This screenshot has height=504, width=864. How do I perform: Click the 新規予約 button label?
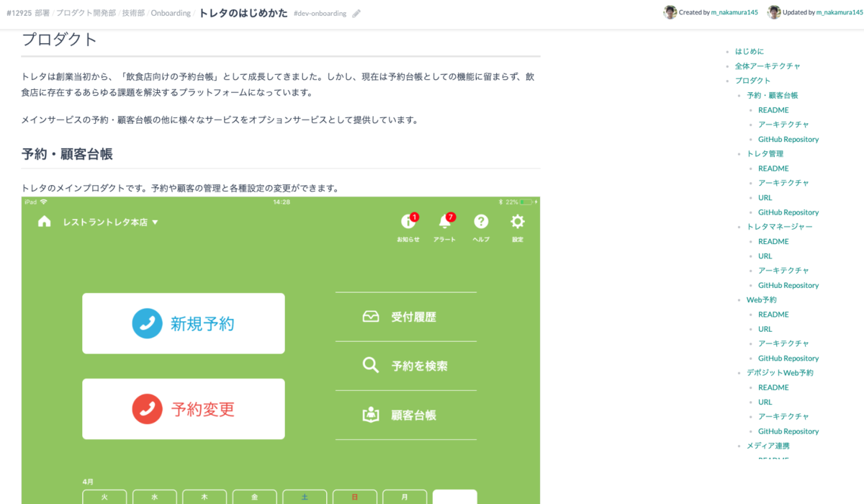pyautogui.click(x=202, y=324)
